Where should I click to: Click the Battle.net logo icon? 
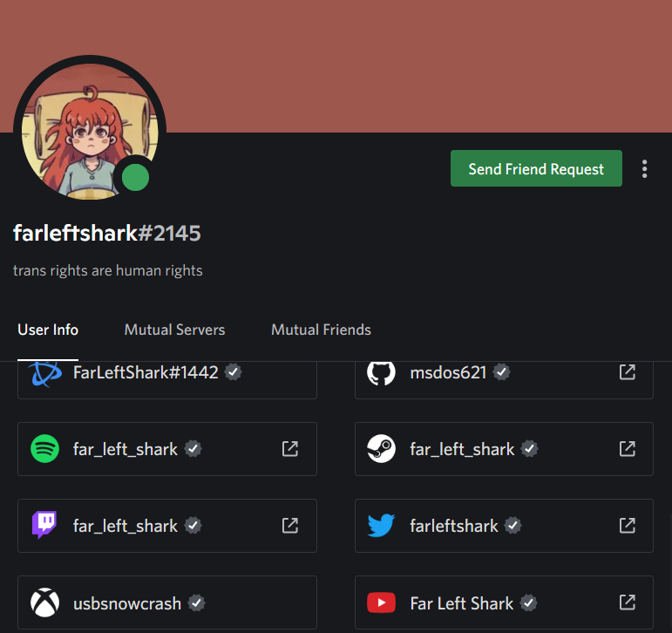click(46, 374)
